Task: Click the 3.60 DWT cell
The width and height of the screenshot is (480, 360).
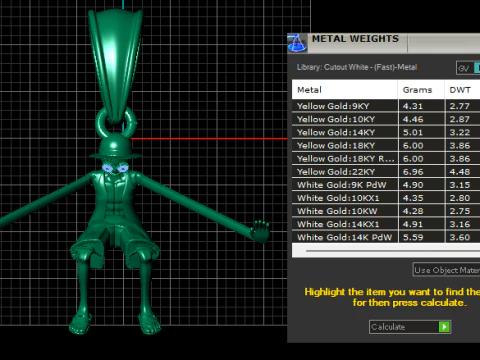Action: pyautogui.click(x=463, y=237)
